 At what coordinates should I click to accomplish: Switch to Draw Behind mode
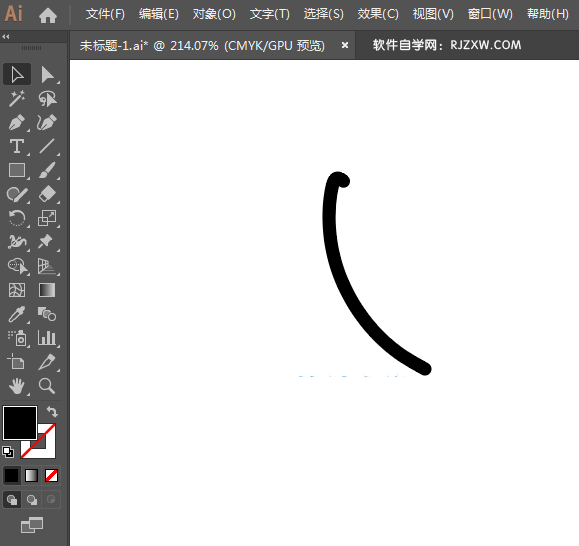point(32,500)
